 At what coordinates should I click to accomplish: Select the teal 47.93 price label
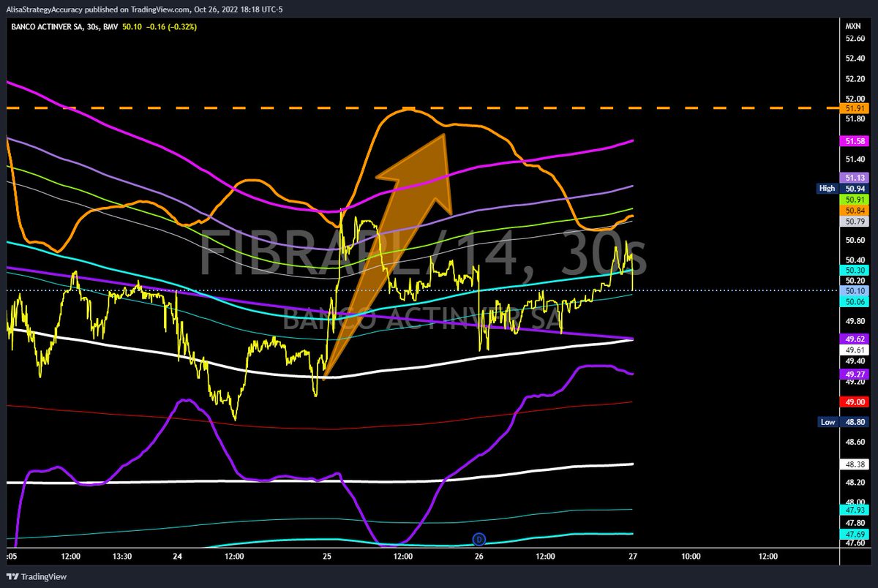tap(855, 510)
